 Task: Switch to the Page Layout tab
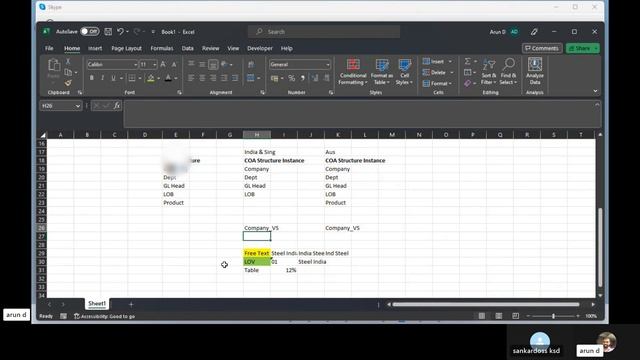tap(127, 48)
